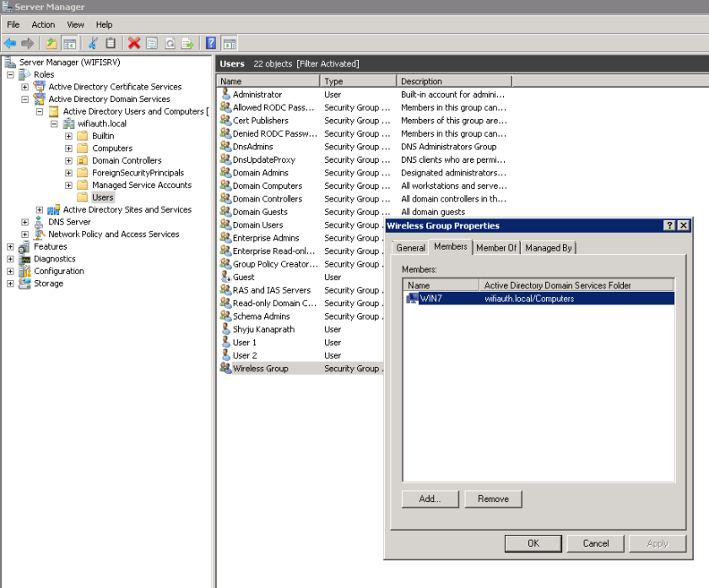This screenshot has height=588, width=709.
Task: Open the Action menu
Action: pos(43,24)
